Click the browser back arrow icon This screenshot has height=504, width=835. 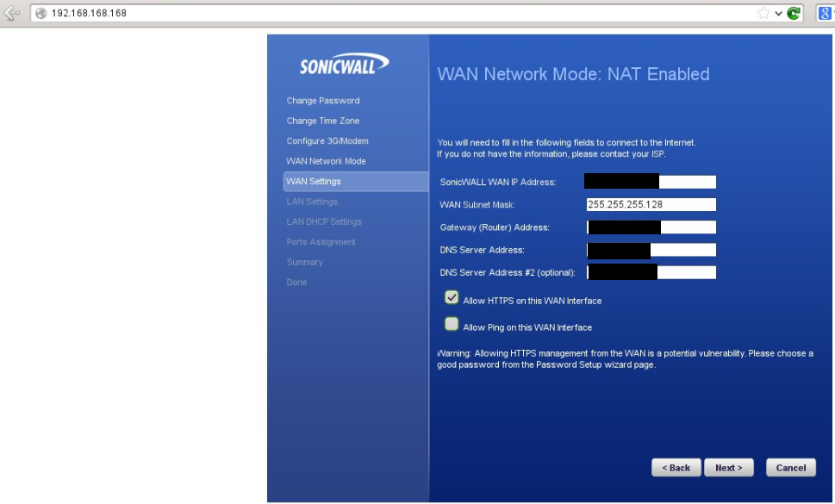tap(12, 13)
